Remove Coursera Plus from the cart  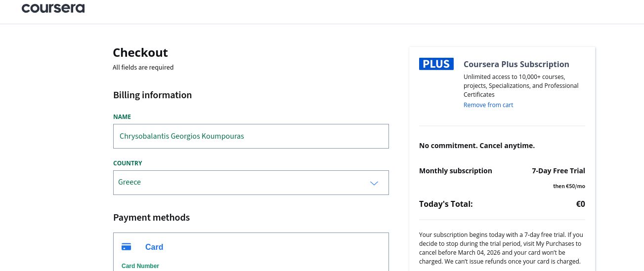[488, 105]
